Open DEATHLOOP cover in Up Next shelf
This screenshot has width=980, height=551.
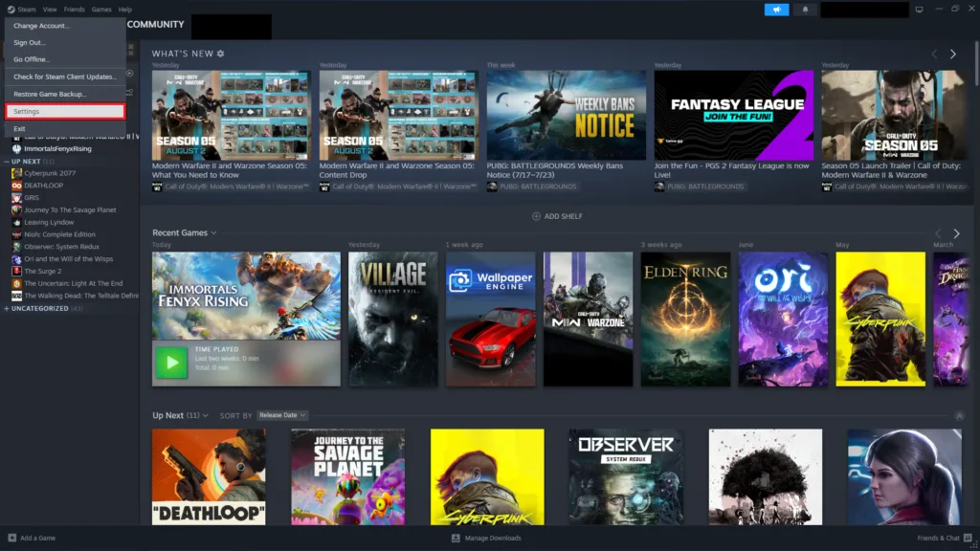(x=209, y=476)
